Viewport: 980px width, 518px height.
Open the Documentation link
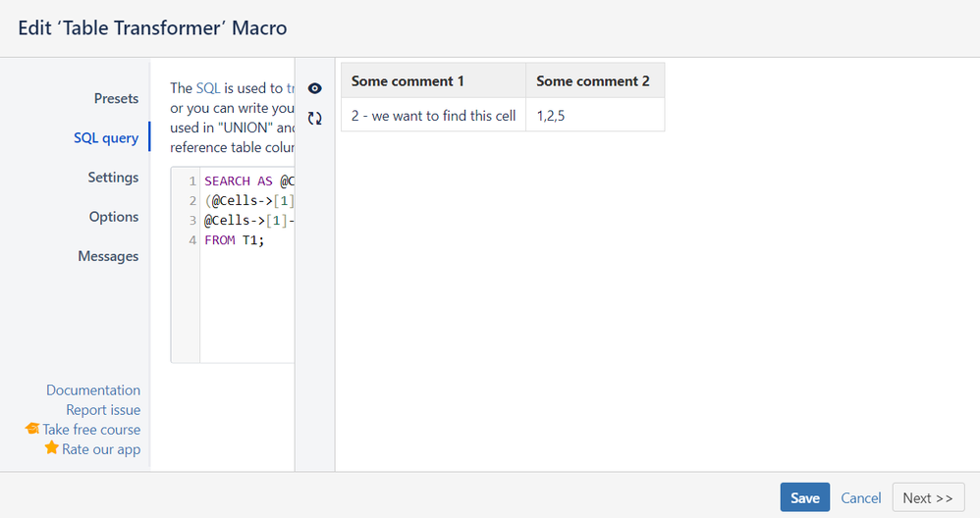[93, 390]
